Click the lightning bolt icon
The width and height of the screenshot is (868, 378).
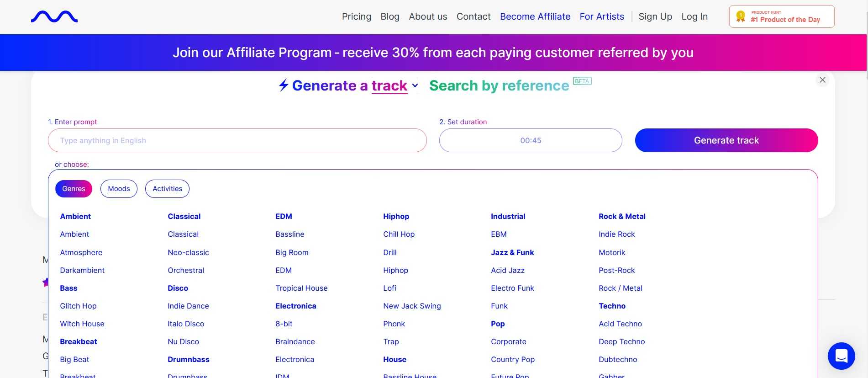tap(284, 85)
